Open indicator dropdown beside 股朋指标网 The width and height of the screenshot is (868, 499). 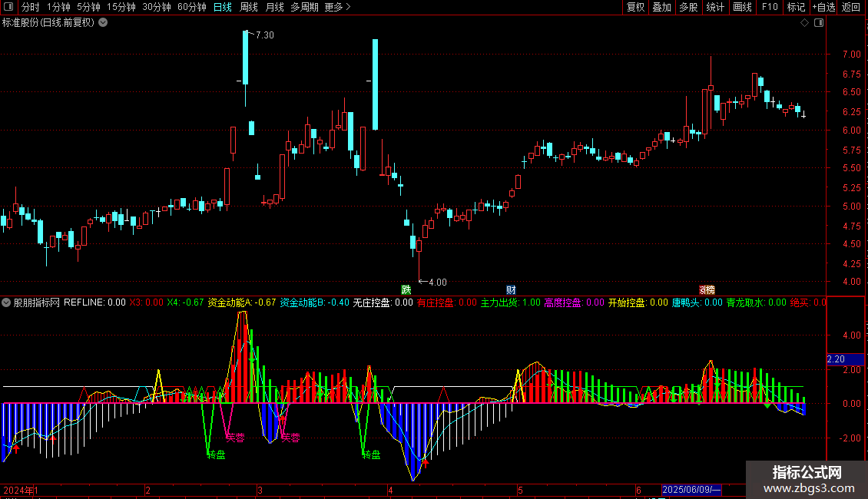pos(6,302)
